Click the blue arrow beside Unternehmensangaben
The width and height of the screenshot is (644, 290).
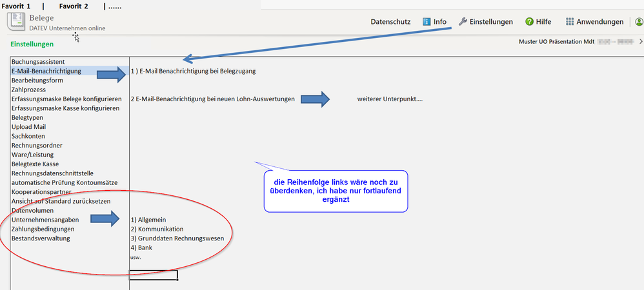(x=105, y=220)
